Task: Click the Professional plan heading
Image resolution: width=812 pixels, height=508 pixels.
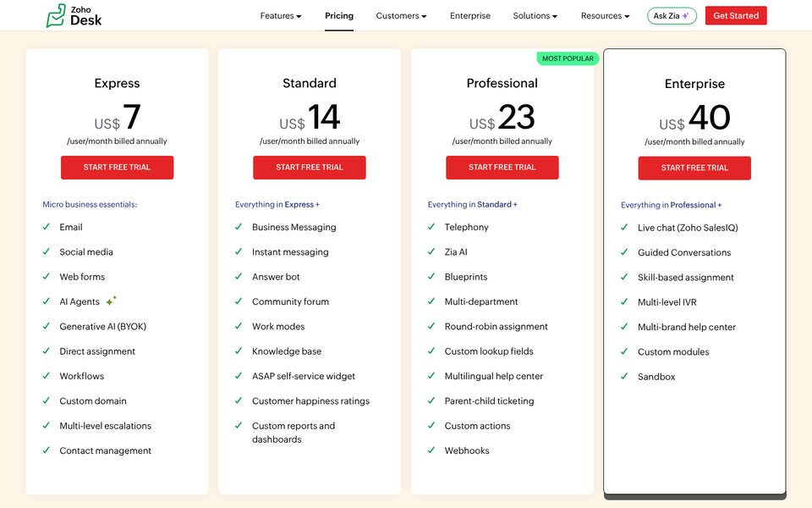Action: pos(502,83)
